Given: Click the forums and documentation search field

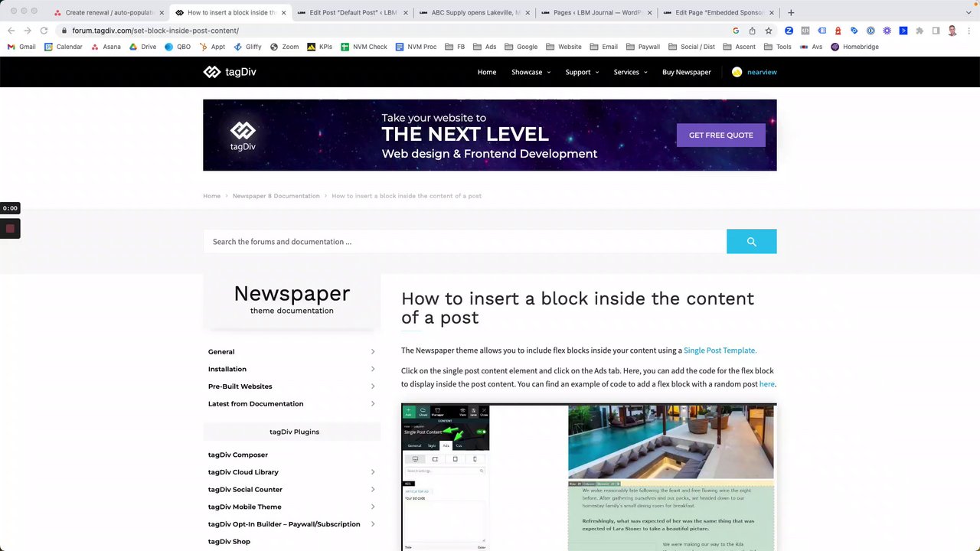Looking at the screenshot, I should click(x=465, y=241).
